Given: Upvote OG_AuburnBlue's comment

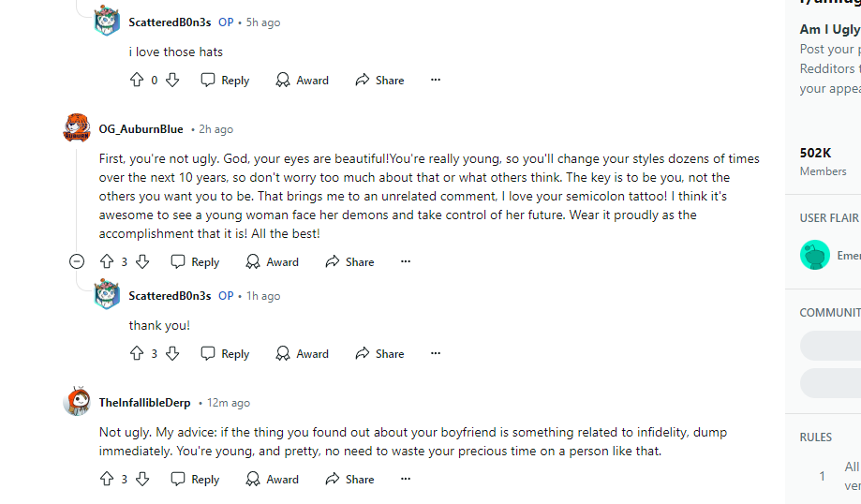Looking at the screenshot, I should click(x=107, y=262).
